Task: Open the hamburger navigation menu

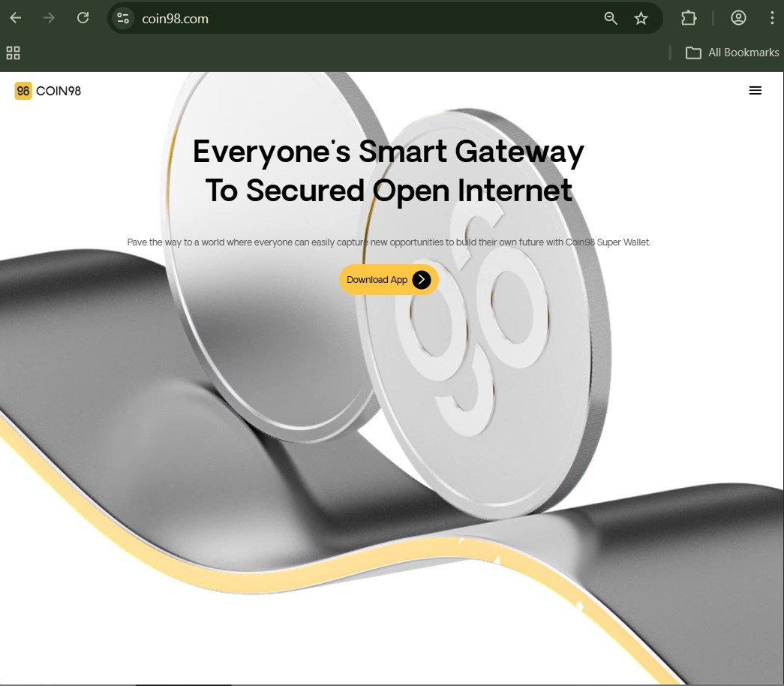Action: click(x=755, y=90)
